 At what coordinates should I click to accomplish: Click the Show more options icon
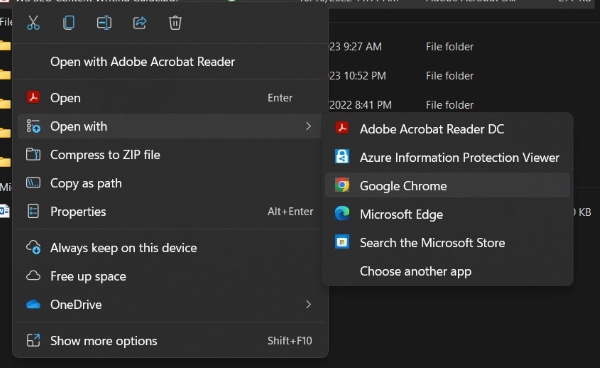(x=33, y=340)
